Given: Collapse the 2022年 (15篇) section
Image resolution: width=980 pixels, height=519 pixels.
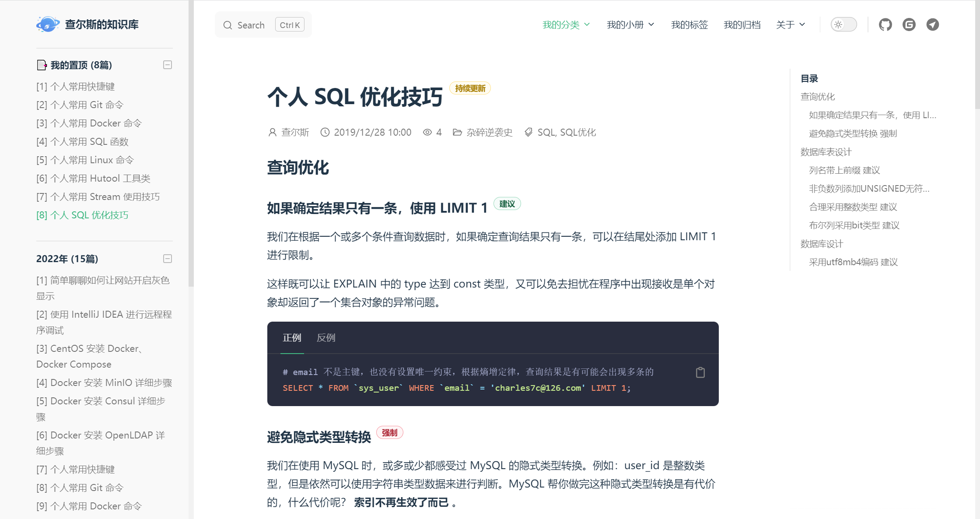Looking at the screenshot, I should (168, 259).
